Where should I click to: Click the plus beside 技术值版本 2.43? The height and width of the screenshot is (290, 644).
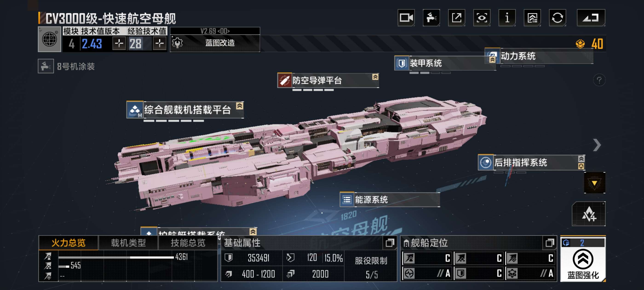(x=119, y=43)
